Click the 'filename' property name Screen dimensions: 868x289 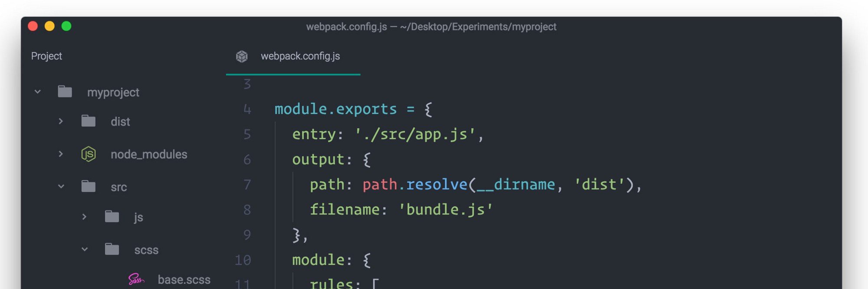point(345,210)
